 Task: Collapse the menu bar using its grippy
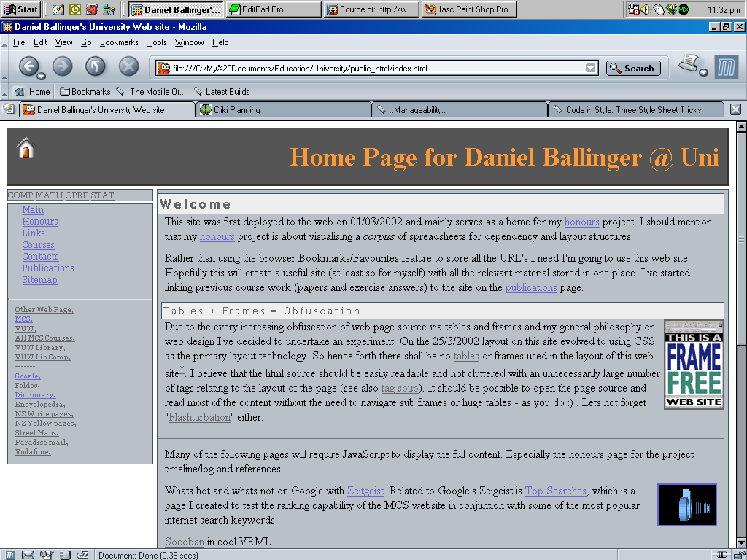tap(4, 43)
